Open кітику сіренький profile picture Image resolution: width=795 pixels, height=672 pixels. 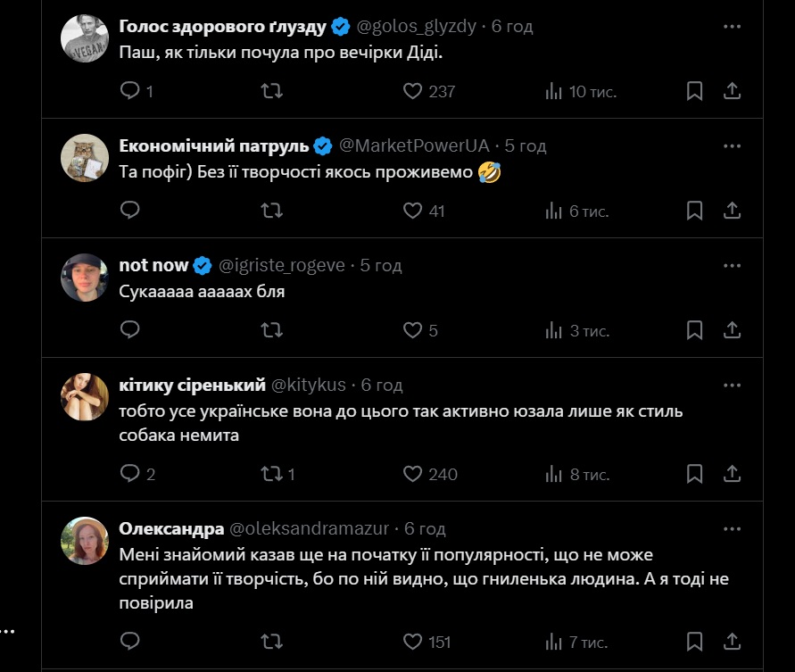tap(85, 396)
